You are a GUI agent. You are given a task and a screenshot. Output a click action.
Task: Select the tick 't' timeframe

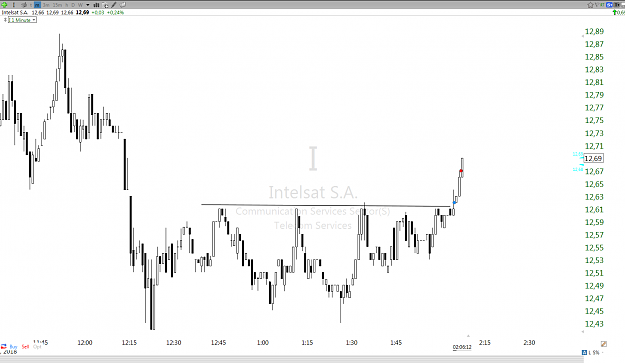click(x=31, y=5)
